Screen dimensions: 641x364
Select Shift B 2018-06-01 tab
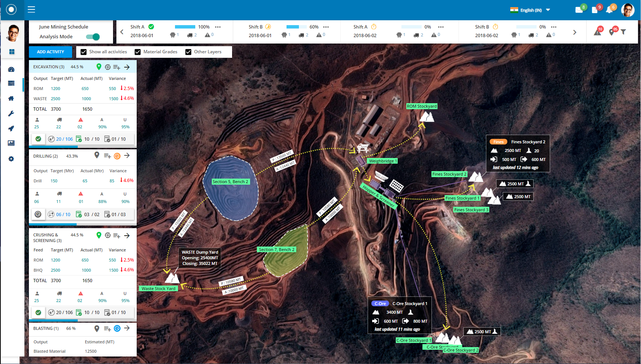(287, 32)
